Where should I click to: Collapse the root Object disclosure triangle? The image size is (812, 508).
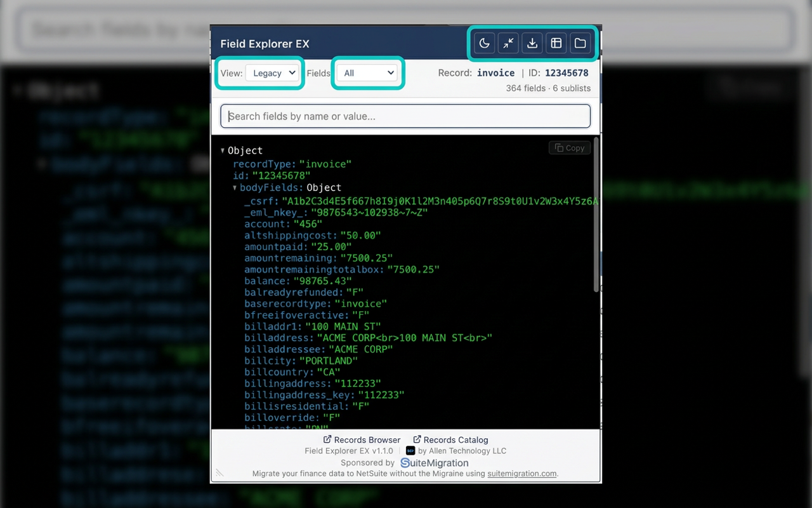(x=223, y=150)
